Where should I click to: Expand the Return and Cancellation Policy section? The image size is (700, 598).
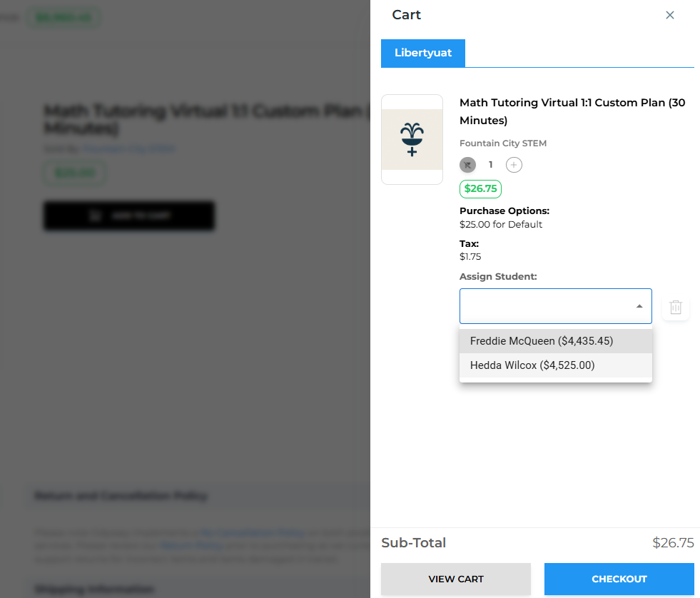point(121,496)
